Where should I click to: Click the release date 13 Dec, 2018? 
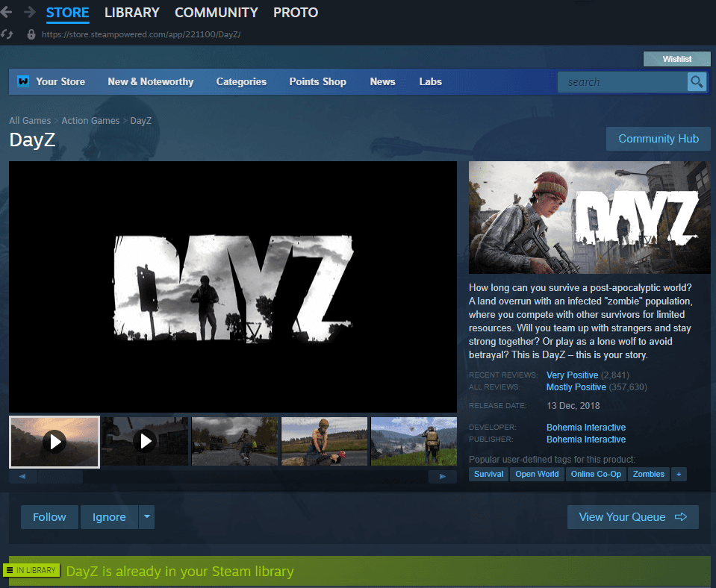coord(573,406)
